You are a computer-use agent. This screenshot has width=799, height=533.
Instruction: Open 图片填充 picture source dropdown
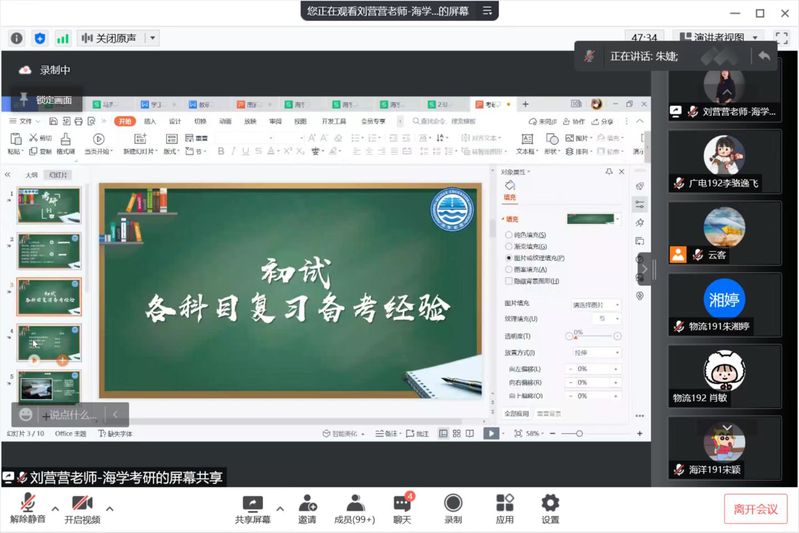tap(595, 305)
